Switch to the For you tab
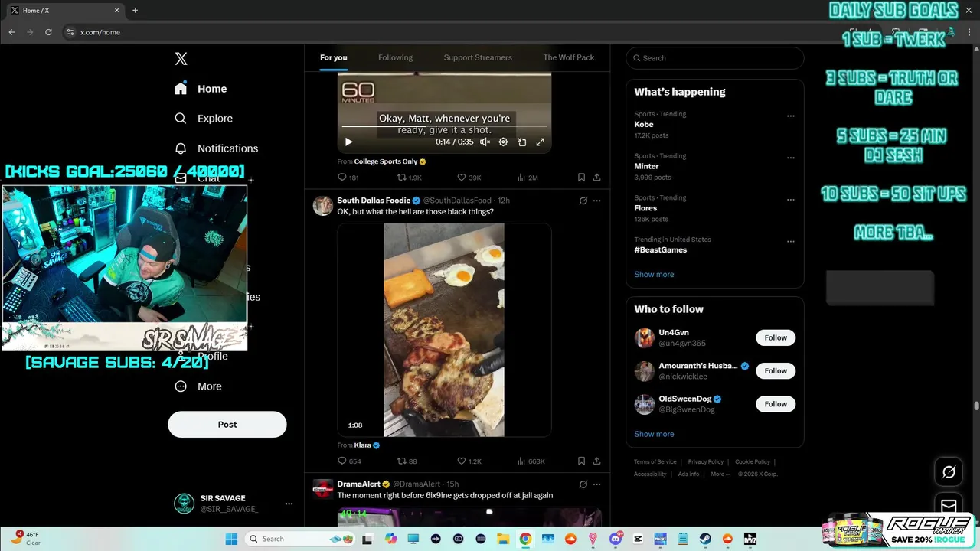980x551 pixels. pyautogui.click(x=334, y=57)
